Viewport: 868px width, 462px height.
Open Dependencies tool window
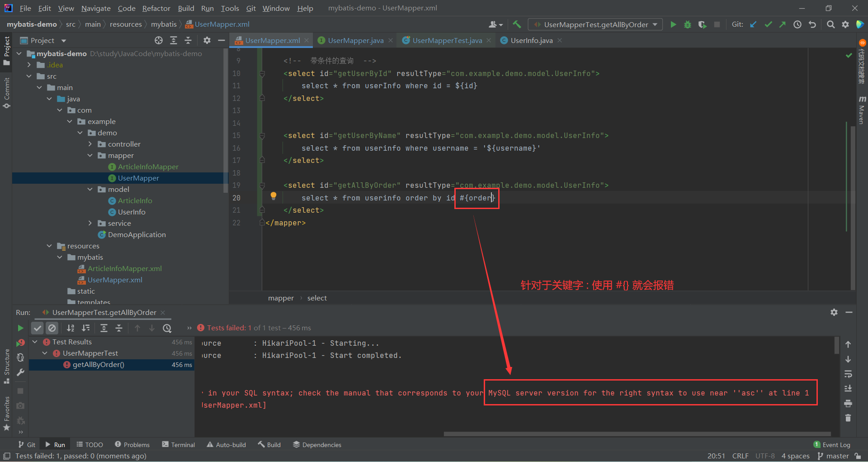[x=317, y=445]
